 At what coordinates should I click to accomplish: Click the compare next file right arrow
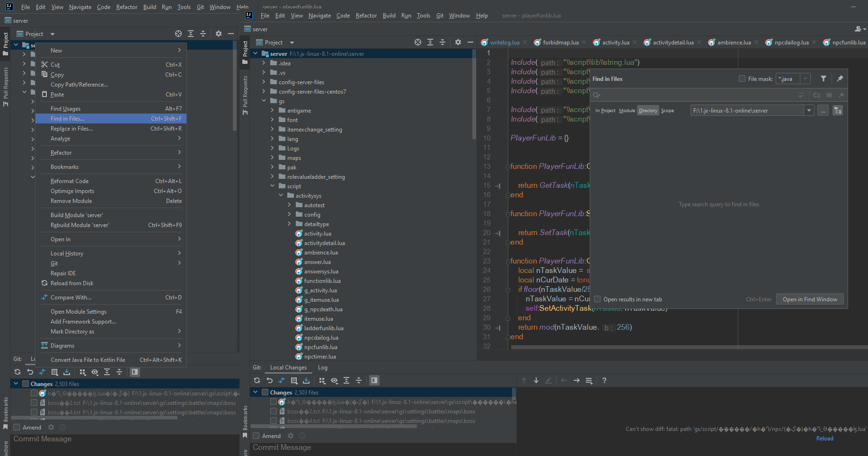coord(576,380)
